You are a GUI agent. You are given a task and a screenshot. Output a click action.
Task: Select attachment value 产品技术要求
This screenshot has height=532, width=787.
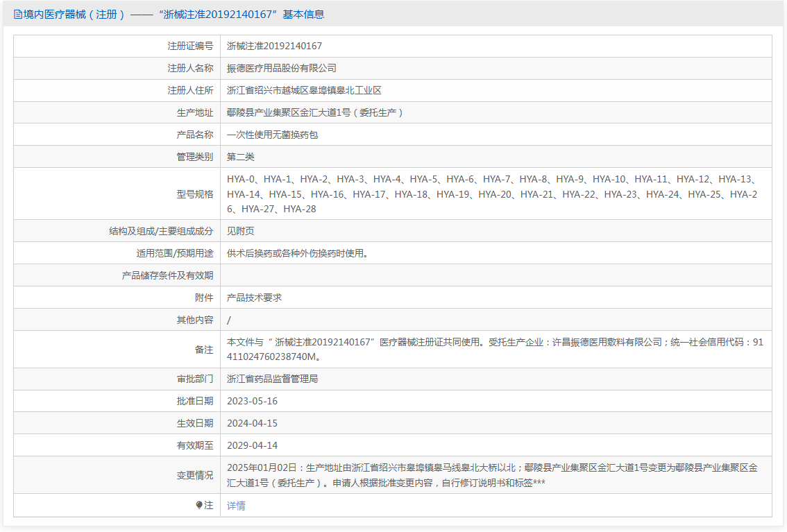[x=254, y=298]
